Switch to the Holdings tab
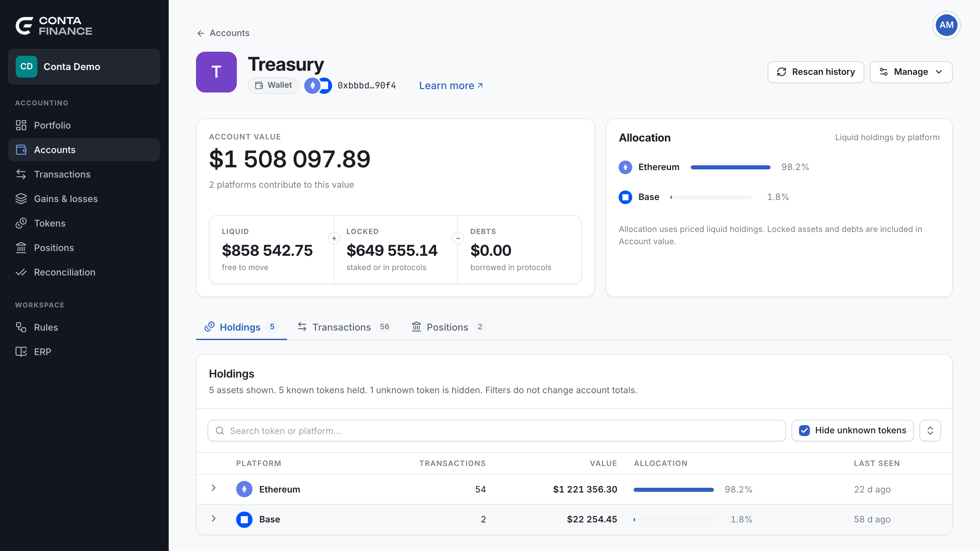This screenshot has height=551, width=980. pyautogui.click(x=241, y=327)
